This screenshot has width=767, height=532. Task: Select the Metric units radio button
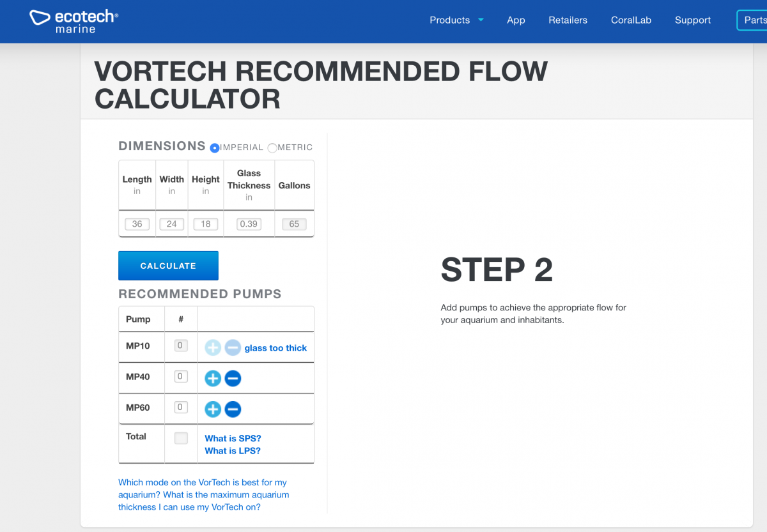click(x=272, y=148)
